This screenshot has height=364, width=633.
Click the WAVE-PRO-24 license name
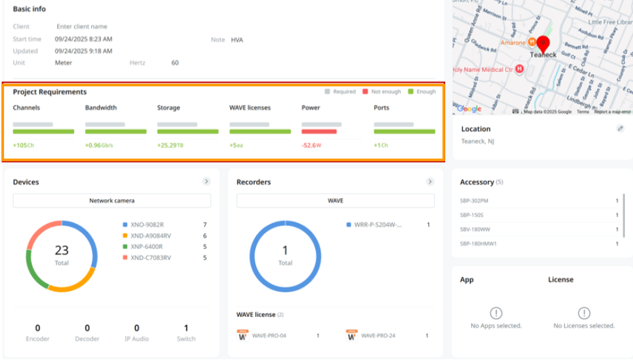378,335
